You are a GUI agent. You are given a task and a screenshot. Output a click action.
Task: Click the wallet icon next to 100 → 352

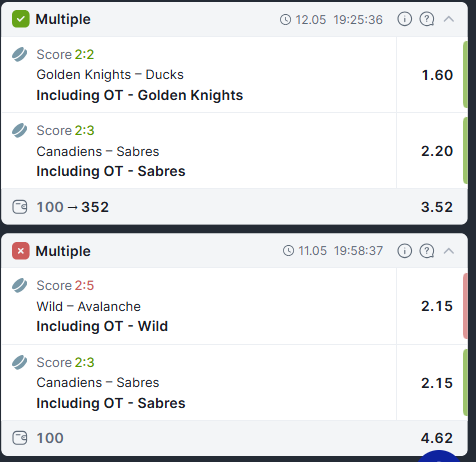coord(20,207)
